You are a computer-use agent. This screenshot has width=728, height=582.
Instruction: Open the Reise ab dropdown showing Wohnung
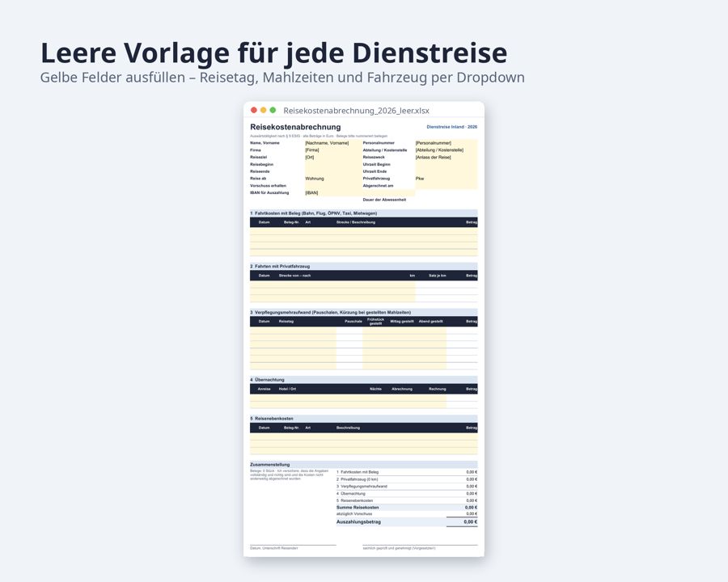333,179
